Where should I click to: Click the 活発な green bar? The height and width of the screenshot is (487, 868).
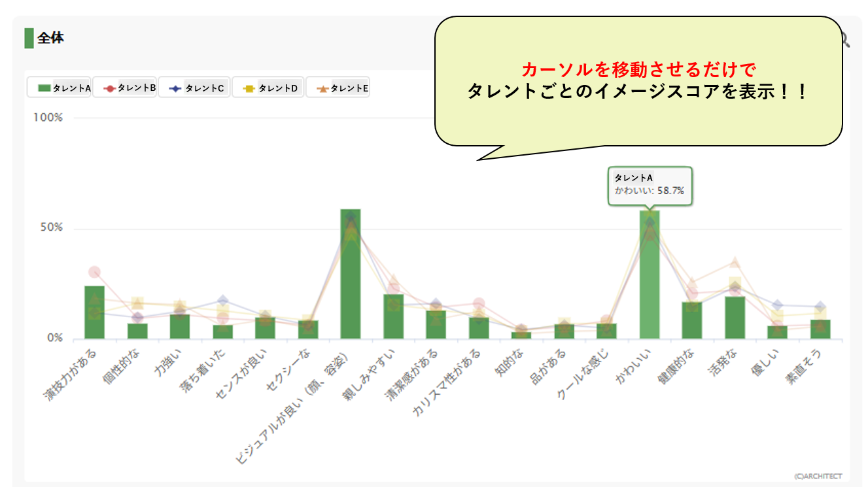[735, 318]
